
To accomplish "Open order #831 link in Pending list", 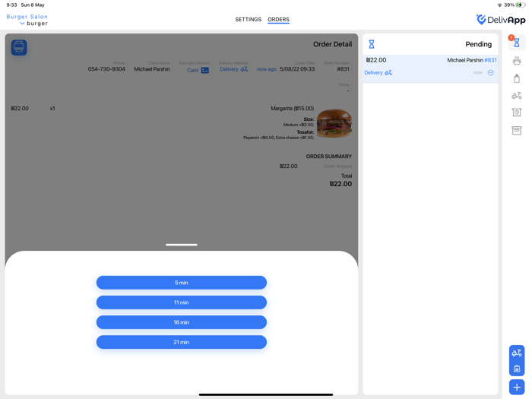I will pyautogui.click(x=490, y=60).
